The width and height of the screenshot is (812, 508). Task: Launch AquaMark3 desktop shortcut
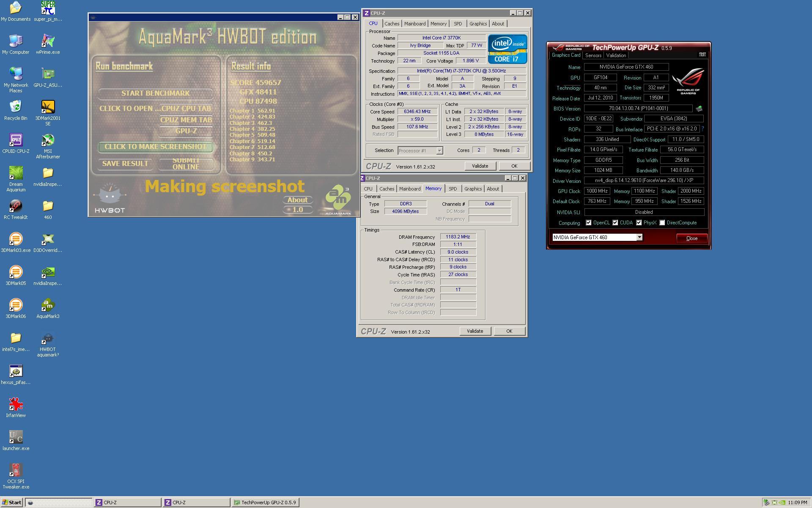pyautogui.click(x=48, y=309)
